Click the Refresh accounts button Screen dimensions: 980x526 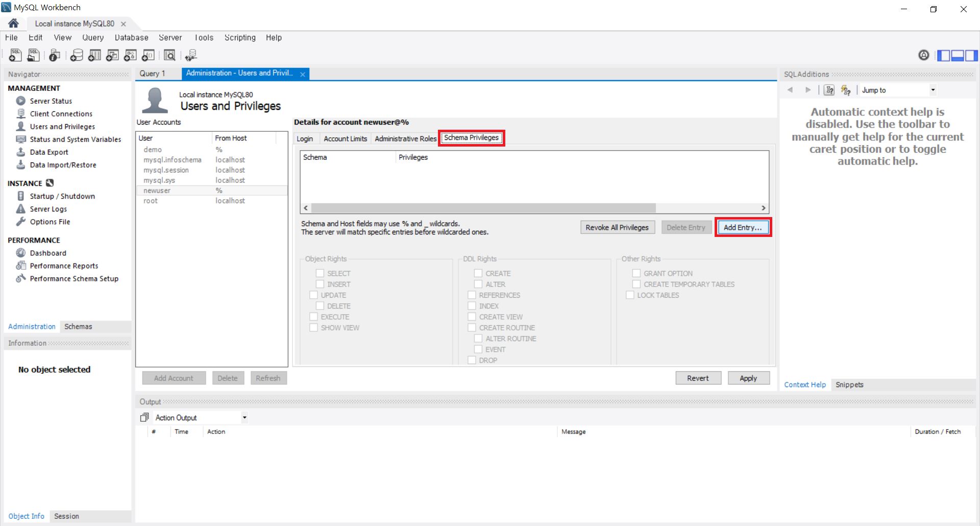coord(268,378)
